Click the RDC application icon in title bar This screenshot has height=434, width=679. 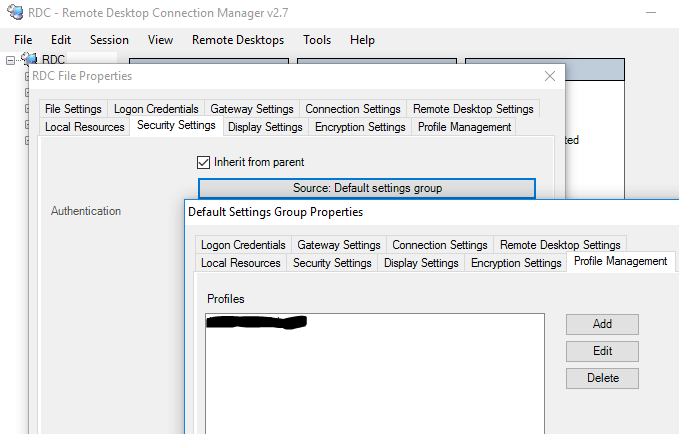tap(12, 12)
